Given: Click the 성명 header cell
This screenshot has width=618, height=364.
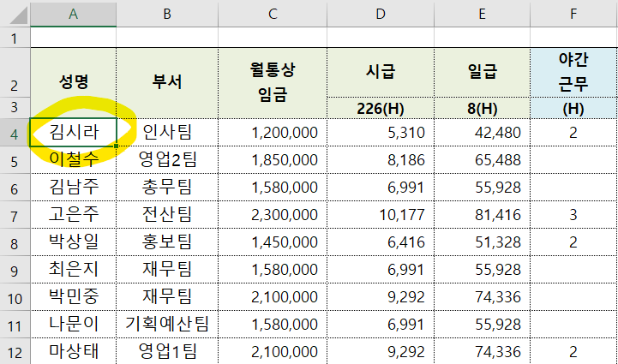Looking at the screenshot, I should coord(74,83).
